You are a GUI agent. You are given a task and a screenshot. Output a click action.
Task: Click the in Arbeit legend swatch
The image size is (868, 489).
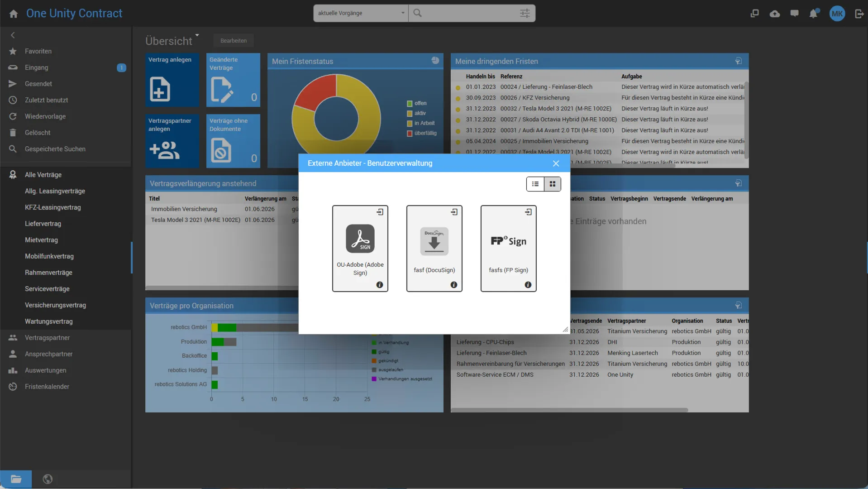410,124
